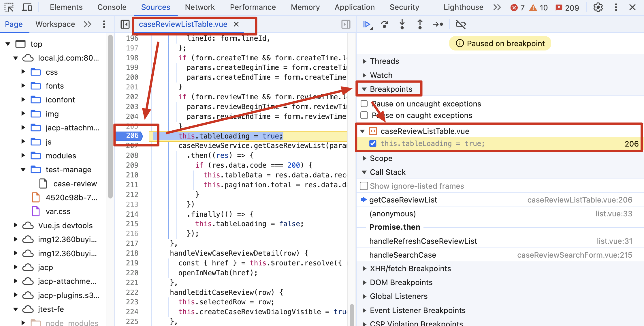Click the inspect element picker icon

[9, 8]
